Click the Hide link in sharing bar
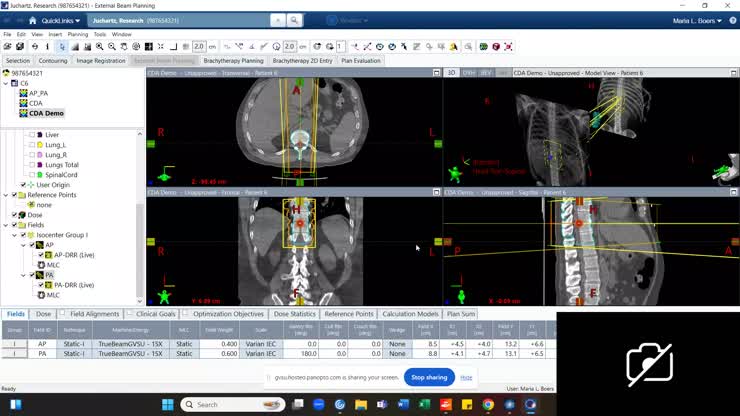Screen dimensions: 740x416 point(466,377)
